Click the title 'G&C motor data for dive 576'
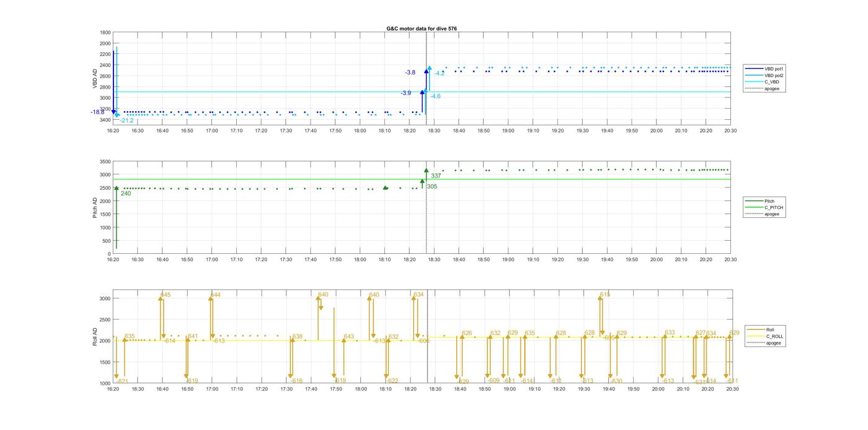The width and height of the screenshot is (868, 430). (x=422, y=29)
